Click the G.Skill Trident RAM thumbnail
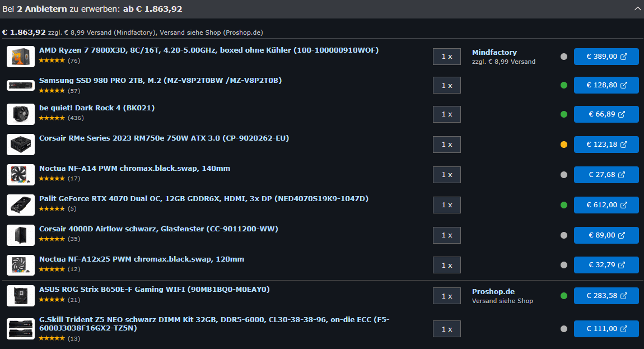The width and height of the screenshot is (644, 349). [x=21, y=328]
